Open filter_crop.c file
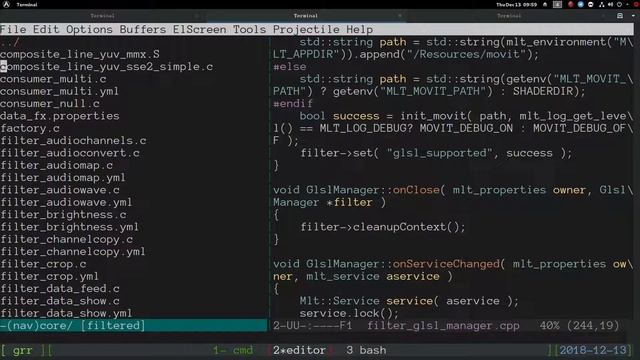Image resolution: width=640 pixels, height=360 pixels. click(43, 264)
